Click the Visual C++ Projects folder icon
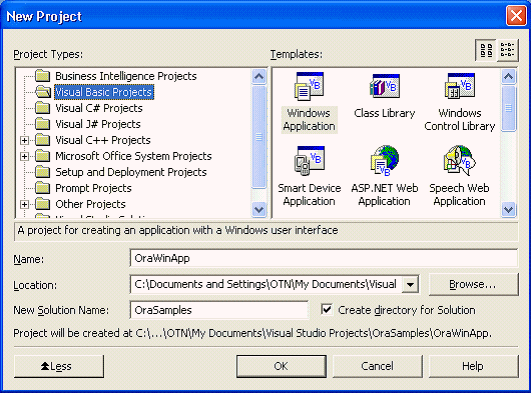This screenshot has height=393, width=531. [x=43, y=140]
